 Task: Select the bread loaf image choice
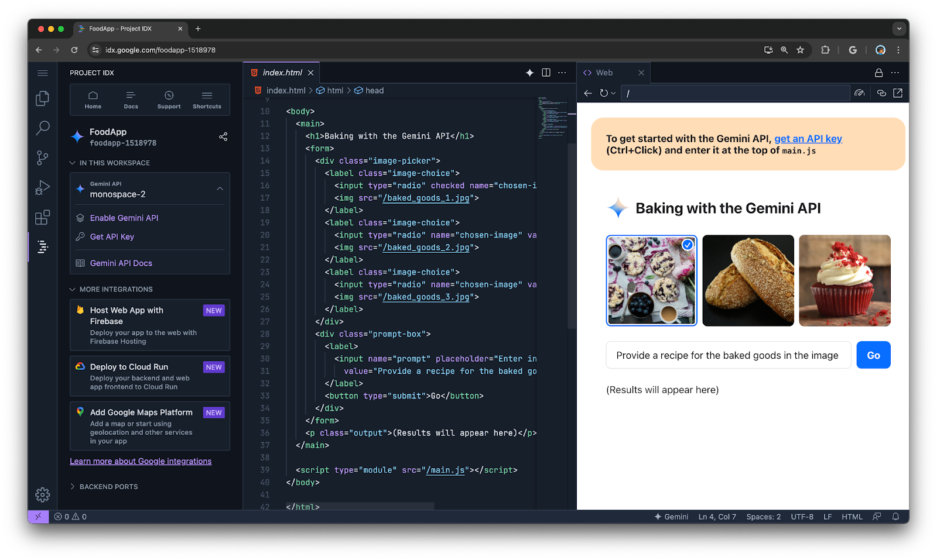tap(748, 280)
